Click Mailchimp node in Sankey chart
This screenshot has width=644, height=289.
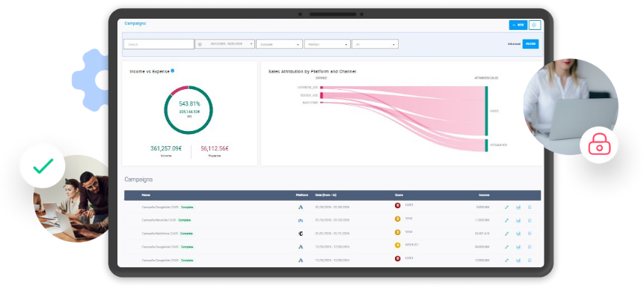322,103
